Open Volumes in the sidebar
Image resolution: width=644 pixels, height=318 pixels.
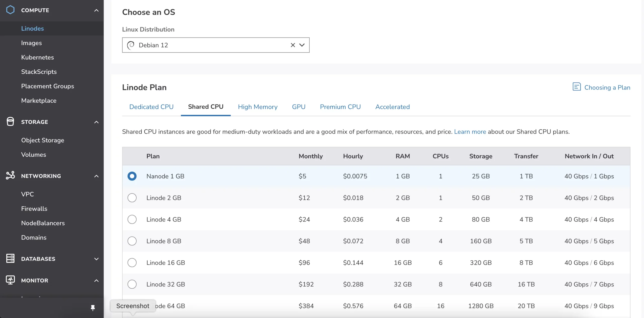[34, 155]
